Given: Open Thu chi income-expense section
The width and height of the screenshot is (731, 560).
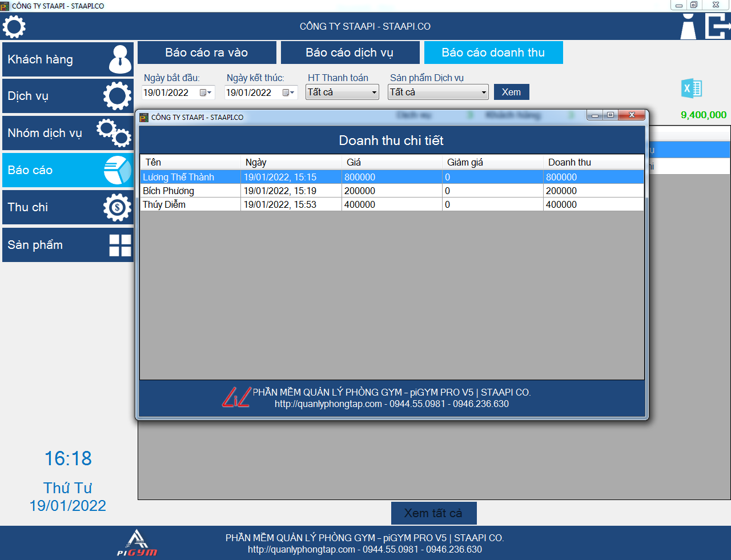Looking at the screenshot, I should (68, 207).
